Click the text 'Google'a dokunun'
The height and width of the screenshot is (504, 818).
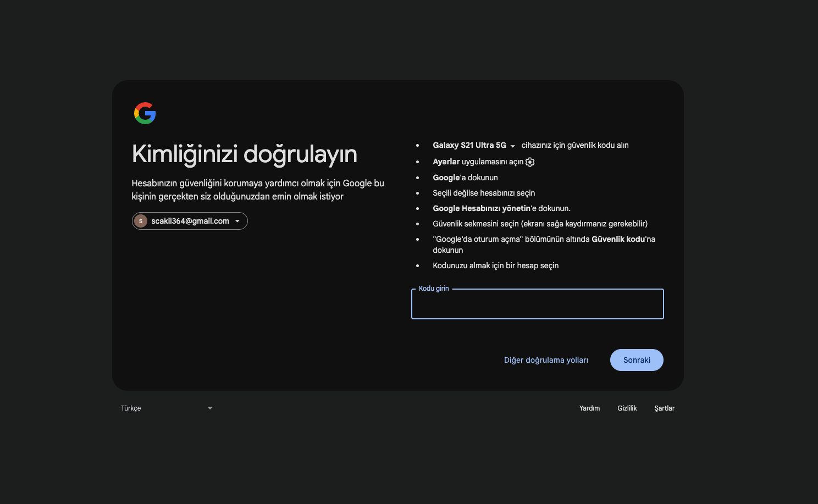(465, 178)
